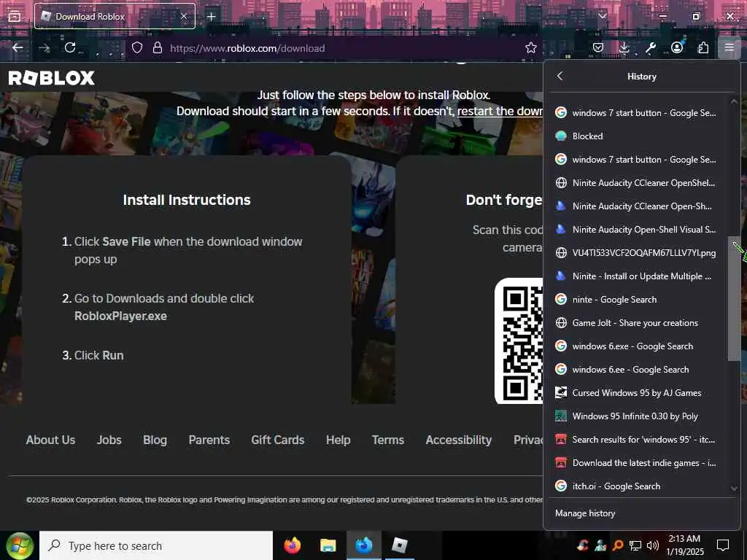Image resolution: width=747 pixels, height=560 pixels.
Task: Open the Pocket save icon
Action: [598, 47]
